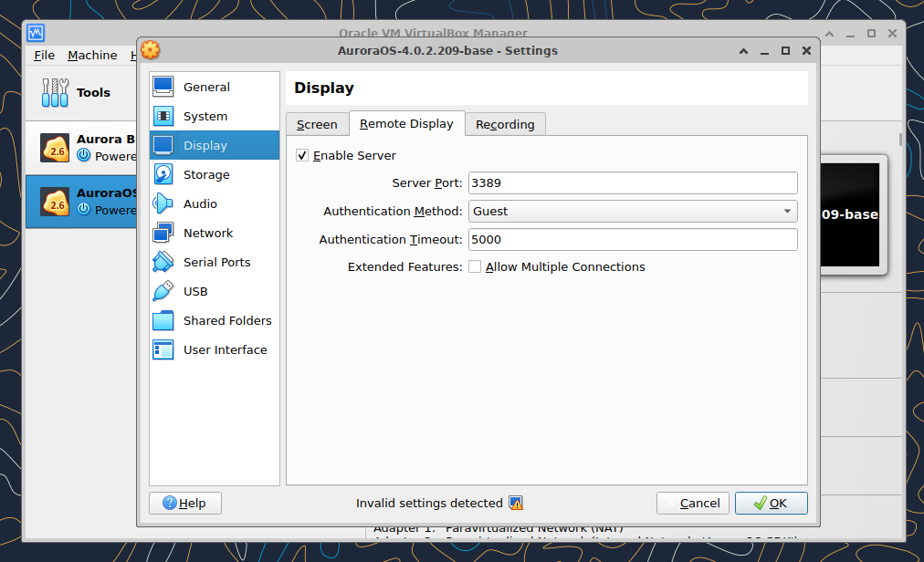Open the General settings icon
Screen dimensions: 924x562
[163, 87]
